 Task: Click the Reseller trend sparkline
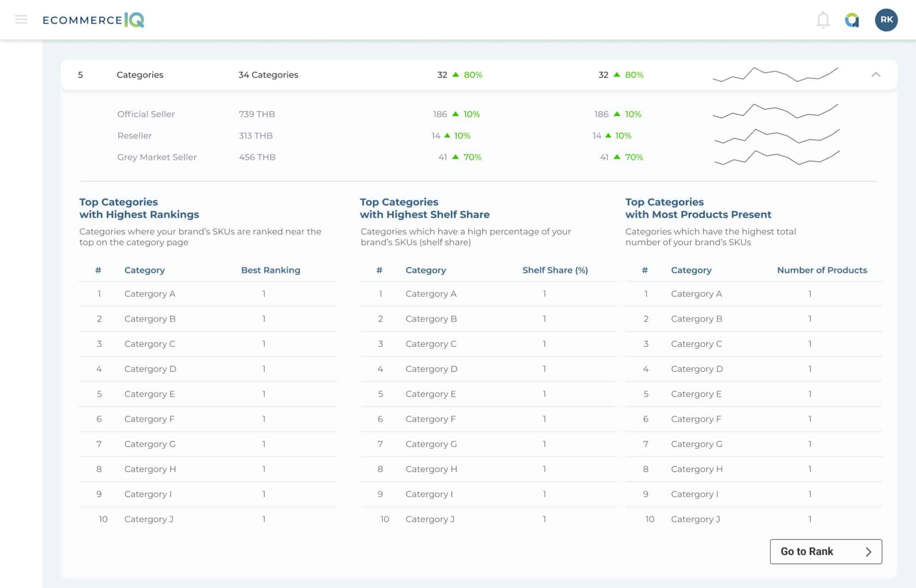(x=776, y=136)
